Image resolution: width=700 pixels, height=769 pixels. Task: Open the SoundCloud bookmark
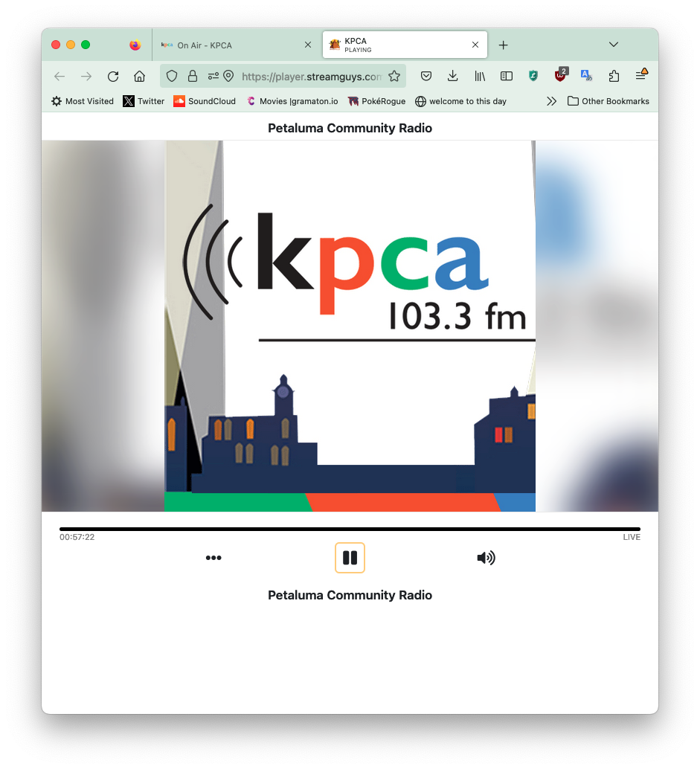[x=205, y=101]
